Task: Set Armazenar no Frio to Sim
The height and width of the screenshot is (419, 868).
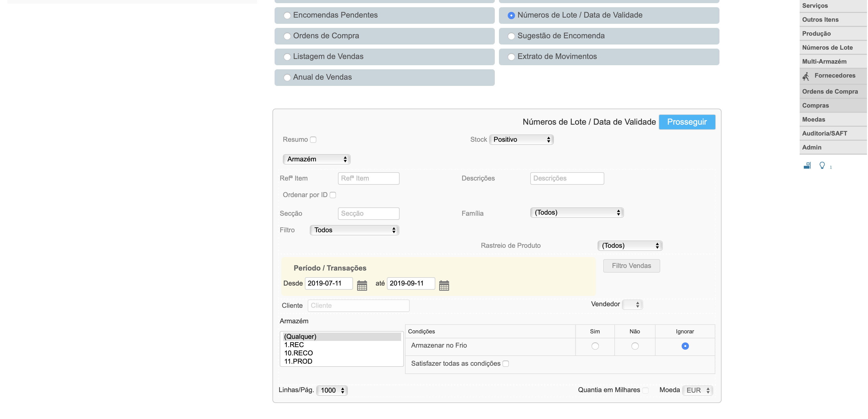Action: click(595, 346)
